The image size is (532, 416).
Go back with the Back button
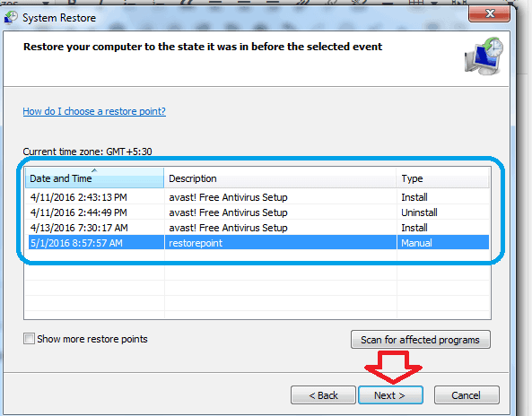[323, 395]
